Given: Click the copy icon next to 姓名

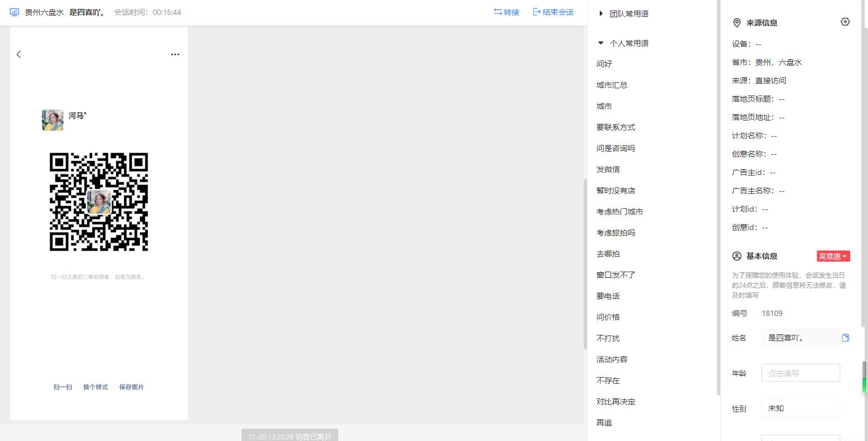Looking at the screenshot, I should pyautogui.click(x=845, y=338).
